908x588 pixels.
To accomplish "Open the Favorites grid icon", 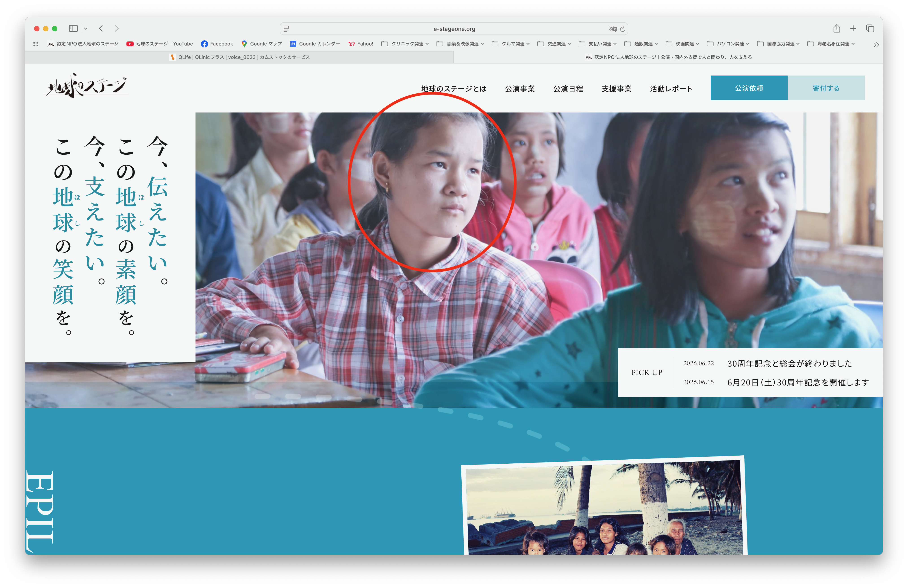I will [35, 44].
